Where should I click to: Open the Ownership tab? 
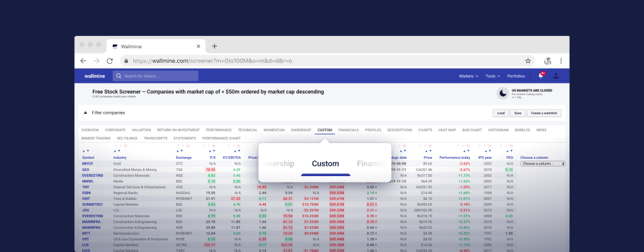(x=301, y=130)
